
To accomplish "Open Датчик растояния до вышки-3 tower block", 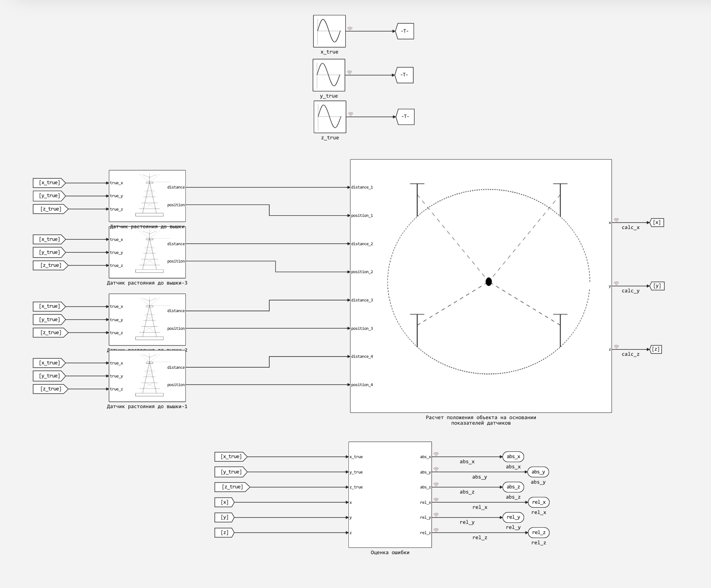I will (x=147, y=252).
